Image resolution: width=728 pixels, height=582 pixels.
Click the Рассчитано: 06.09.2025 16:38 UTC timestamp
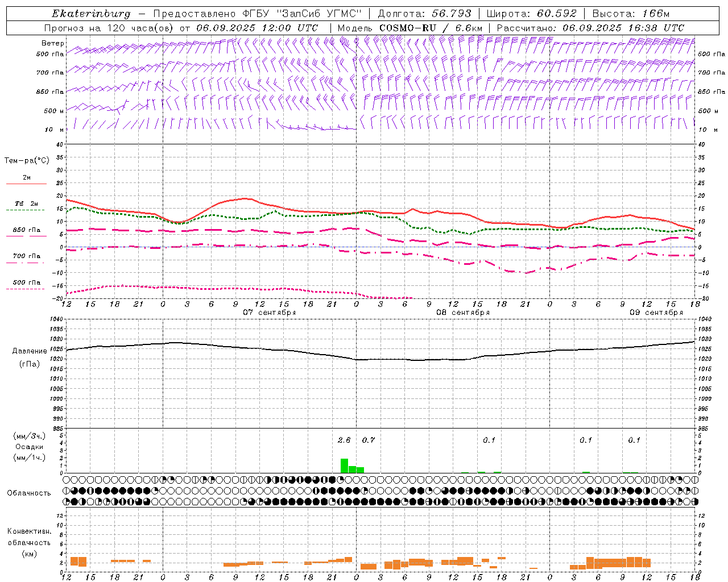coord(590,28)
